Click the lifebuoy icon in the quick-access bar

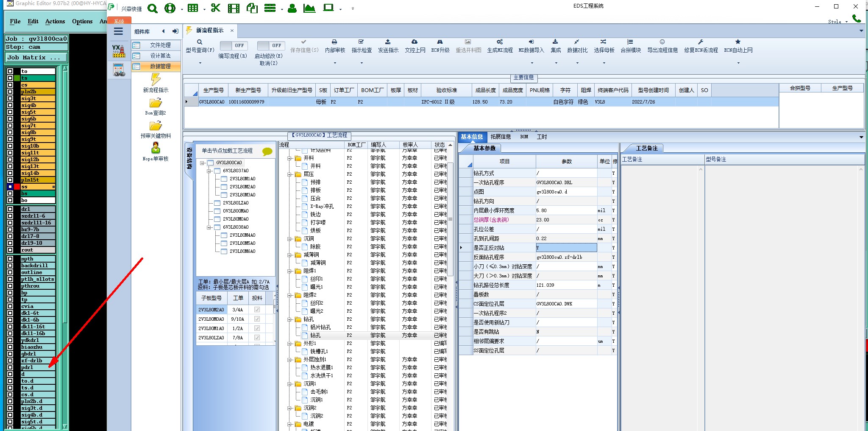[170, 8]
